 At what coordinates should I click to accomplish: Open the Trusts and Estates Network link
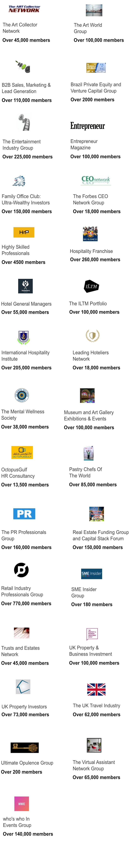20,651
